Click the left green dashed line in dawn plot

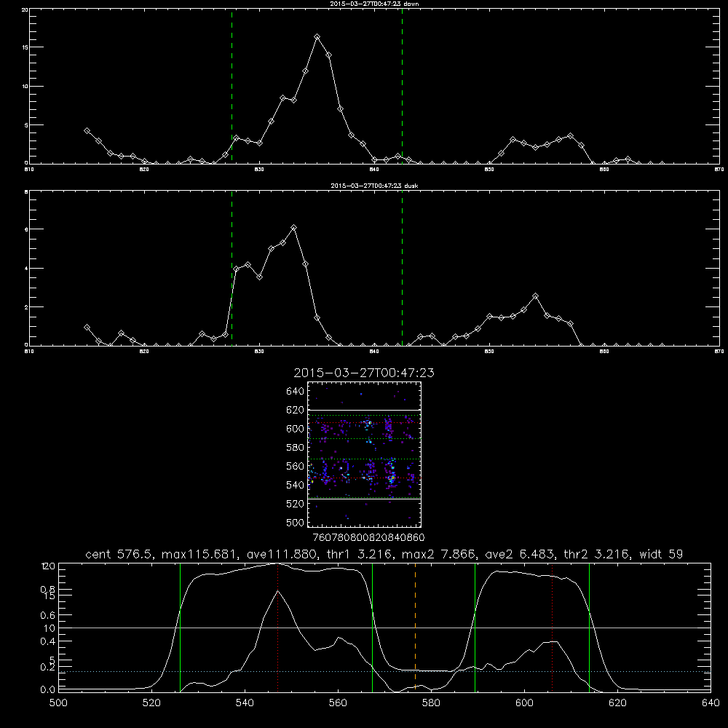click(x=232, y=87)
